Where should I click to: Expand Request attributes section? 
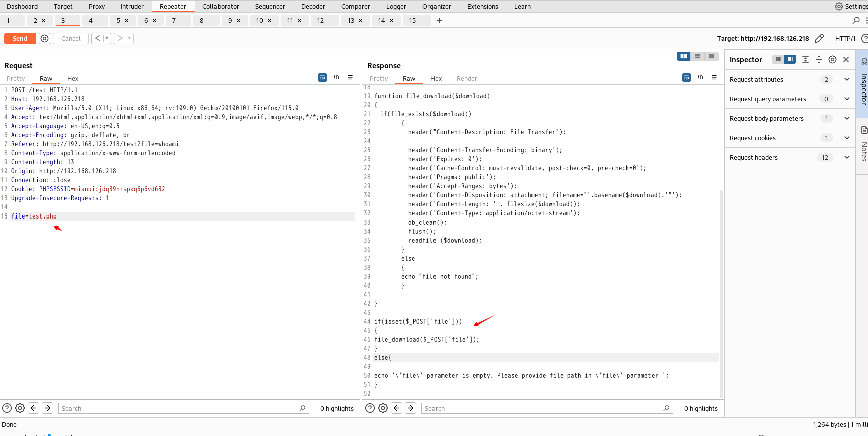click(789, 79)
